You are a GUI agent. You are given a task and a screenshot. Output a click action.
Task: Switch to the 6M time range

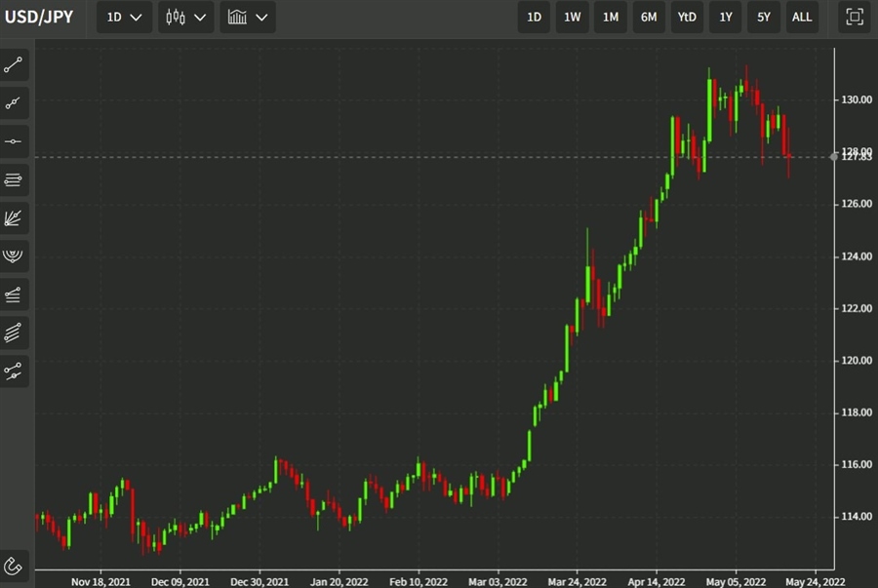pyautogui.click(x=649, y=17)
